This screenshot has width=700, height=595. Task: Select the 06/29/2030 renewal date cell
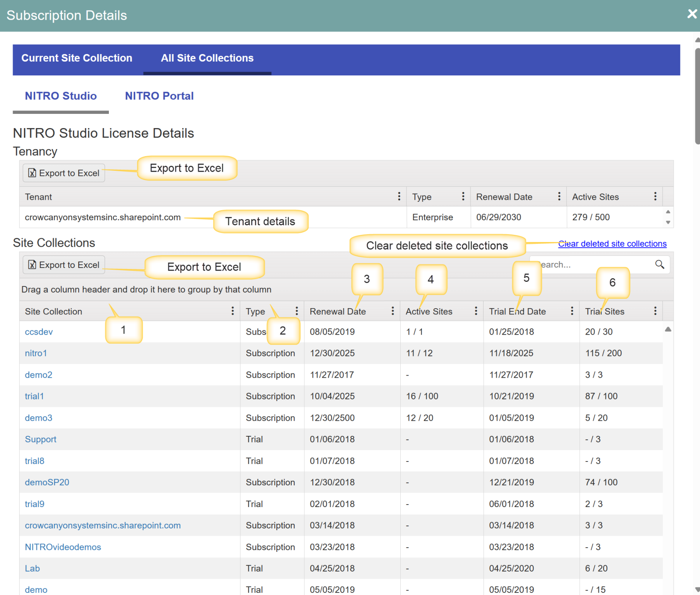pos(519,217)
